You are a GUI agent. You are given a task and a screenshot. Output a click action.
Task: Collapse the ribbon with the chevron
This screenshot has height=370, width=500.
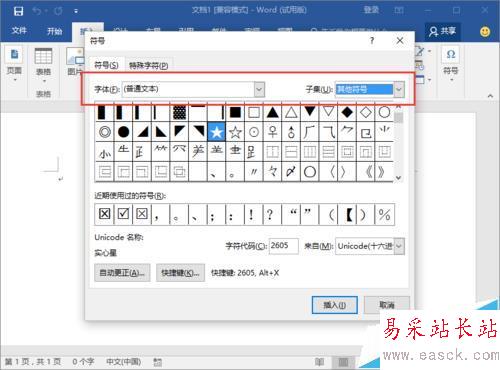[x=490, y=96]
